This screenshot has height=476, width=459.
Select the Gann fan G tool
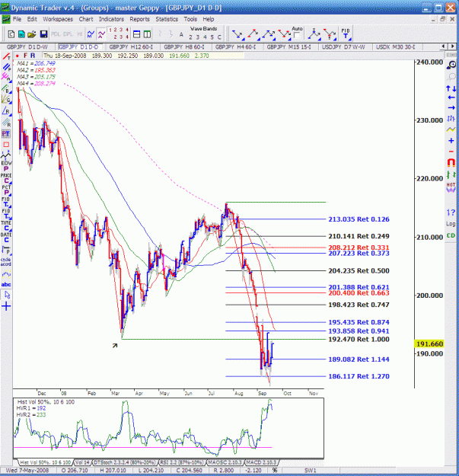[x=6, y=100]
